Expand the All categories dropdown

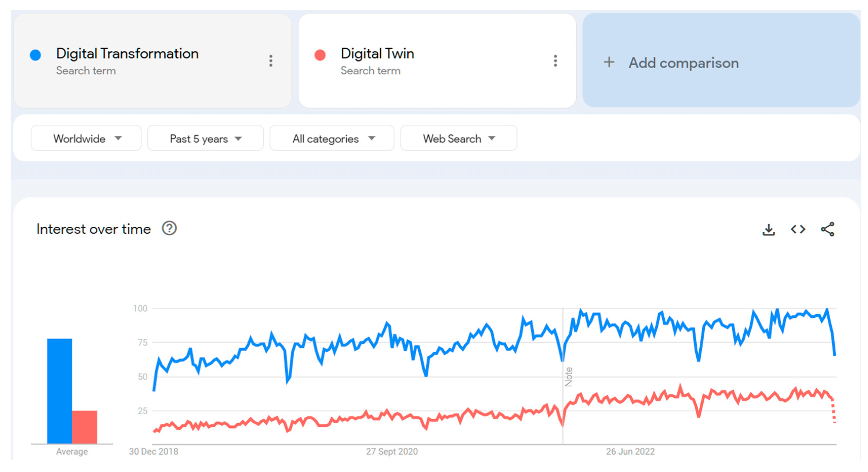coord(332,138)
